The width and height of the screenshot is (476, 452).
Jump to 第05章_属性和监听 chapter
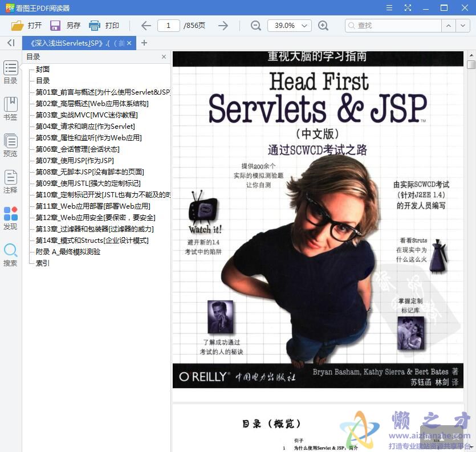tap(88, 138)
